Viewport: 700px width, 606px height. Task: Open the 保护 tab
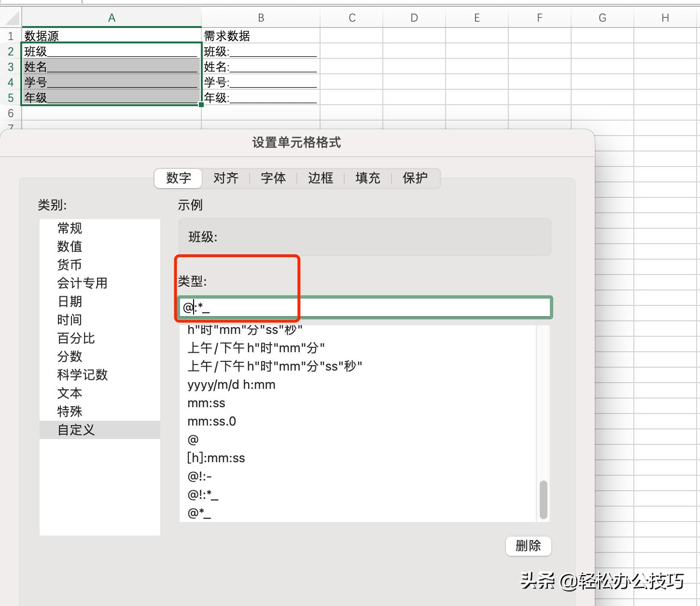[414, 178]
